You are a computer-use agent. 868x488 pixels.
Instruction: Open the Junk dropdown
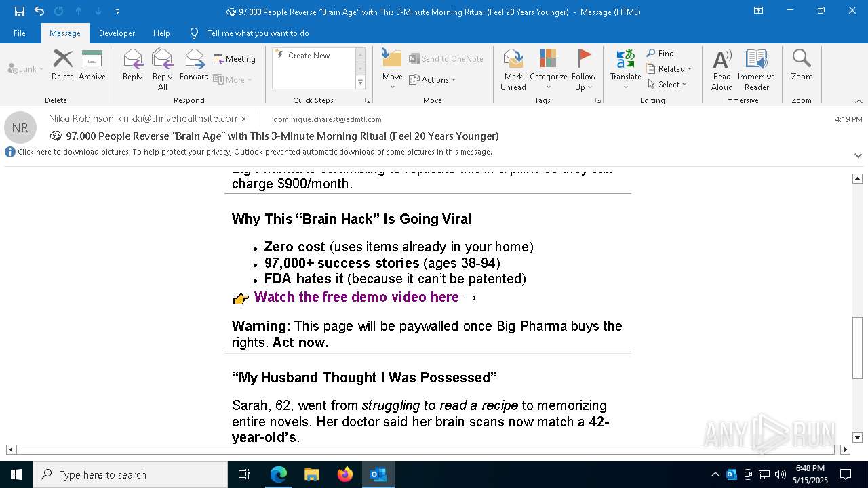point(26,68)
